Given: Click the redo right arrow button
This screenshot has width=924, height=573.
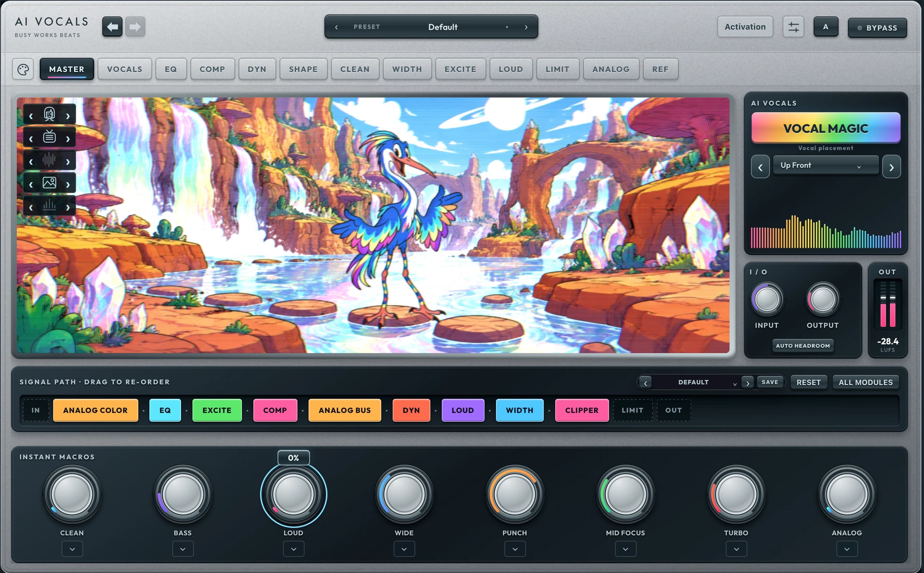Looking at the screenshot, I should [135, 27].
